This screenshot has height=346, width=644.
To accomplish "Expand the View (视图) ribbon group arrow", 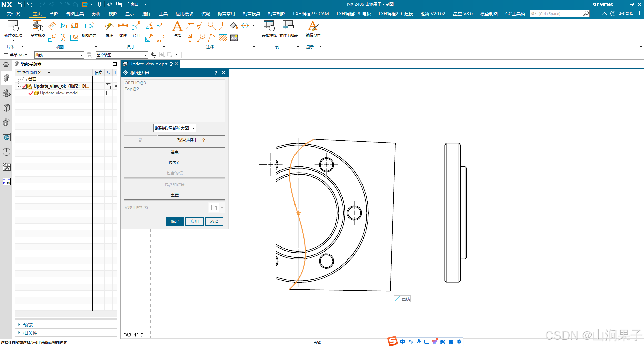I will pos(96,47).
